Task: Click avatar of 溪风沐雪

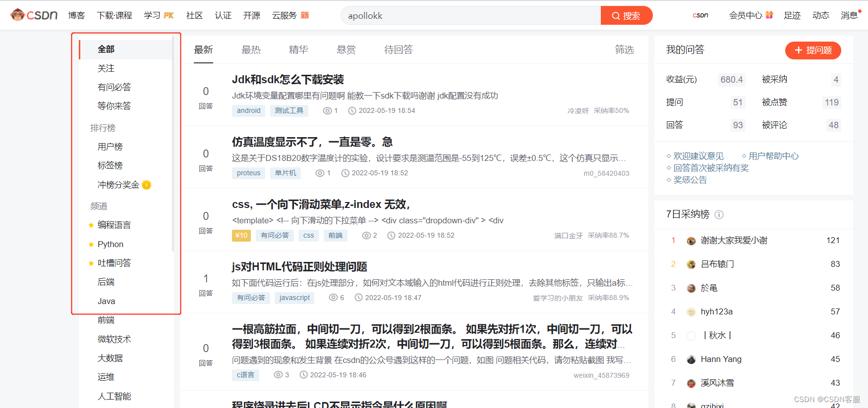Action: [x=691, y=383]
